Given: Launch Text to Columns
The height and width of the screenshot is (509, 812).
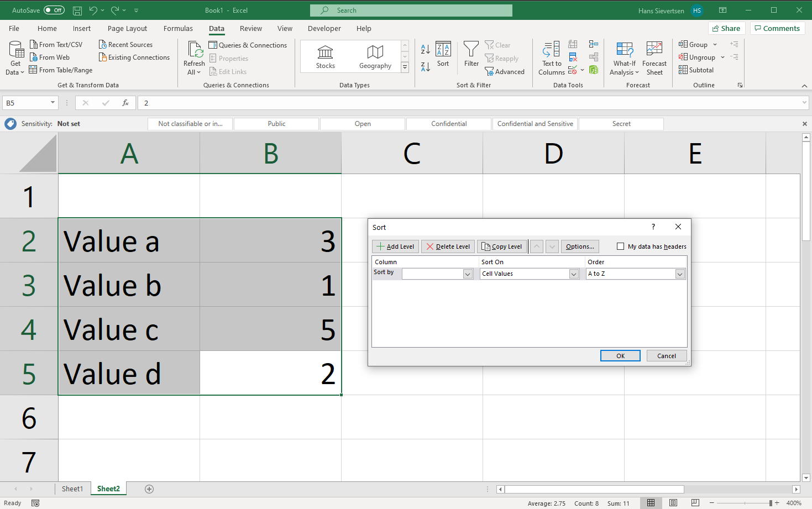Looking at the screenshot, I should click(x=552, y=57).
